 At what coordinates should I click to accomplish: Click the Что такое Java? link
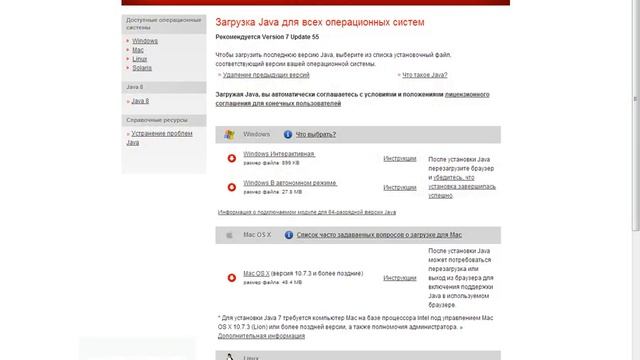pyautogui.click(x=425, y=75)
